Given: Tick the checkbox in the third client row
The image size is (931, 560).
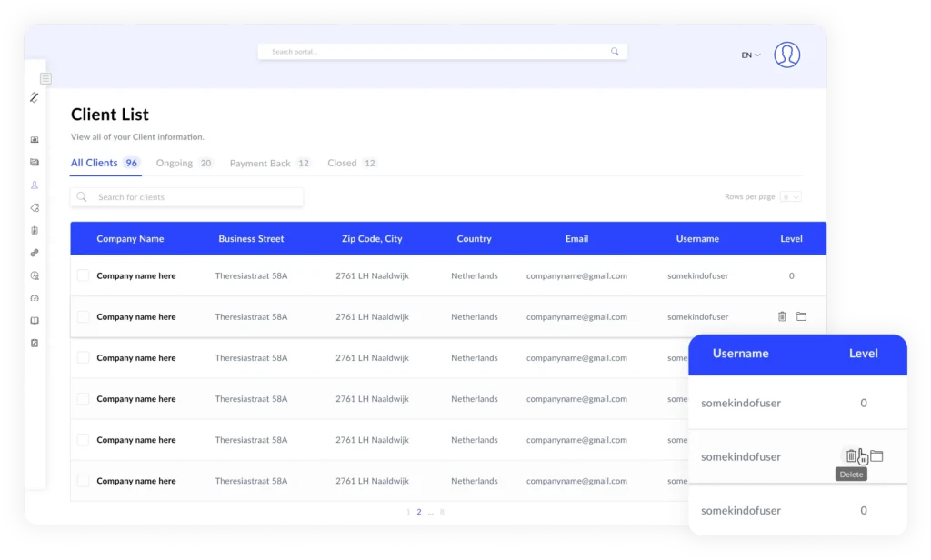Looking at the screenshot, I should 83,357.
